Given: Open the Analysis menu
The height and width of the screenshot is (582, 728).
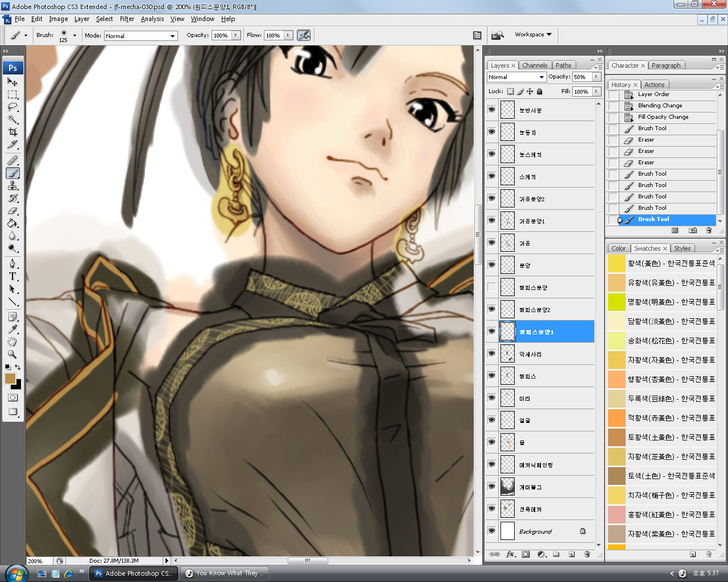Looking at the screenshot, I should coord(152,19).
